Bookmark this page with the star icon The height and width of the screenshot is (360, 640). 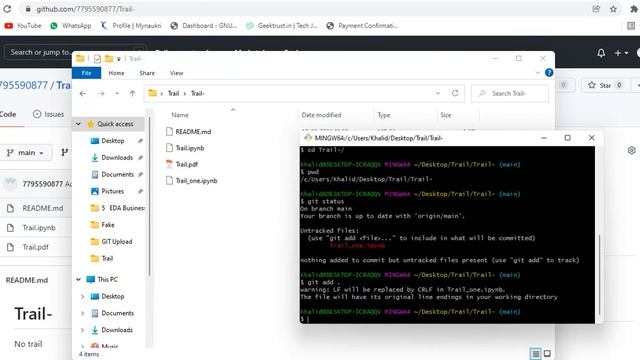(613, 9)
